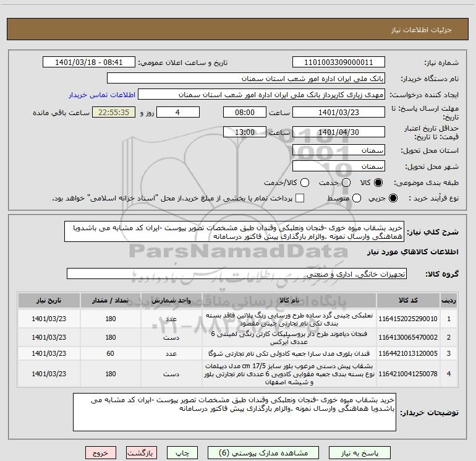Click the شرح کلی نیاز description box

[234, 232]
